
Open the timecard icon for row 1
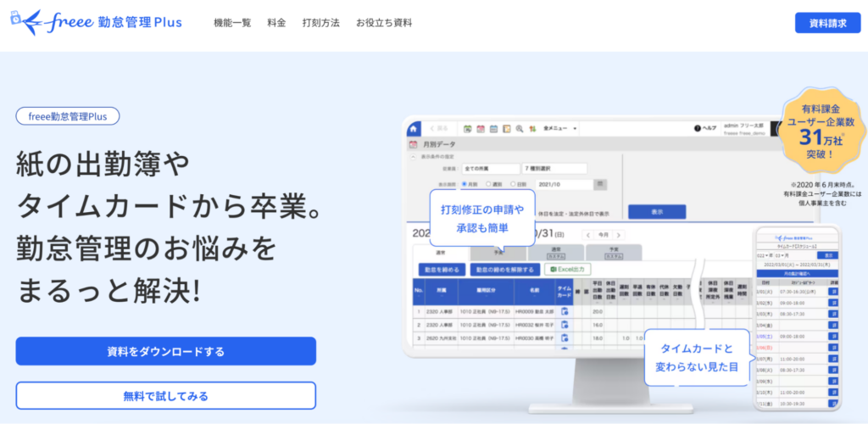click(x=564, y=311)
